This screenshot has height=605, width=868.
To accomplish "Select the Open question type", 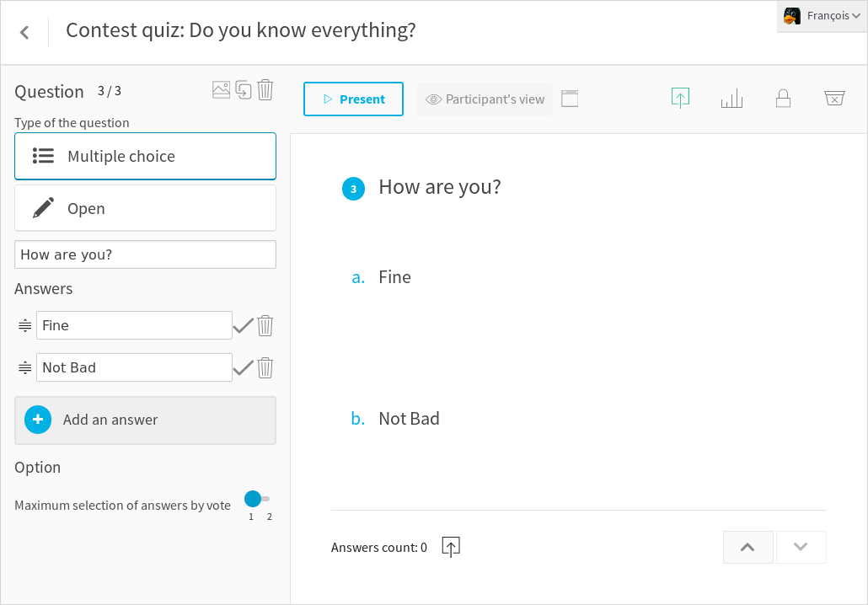I will pyautogui.click(x=145, y=208).
